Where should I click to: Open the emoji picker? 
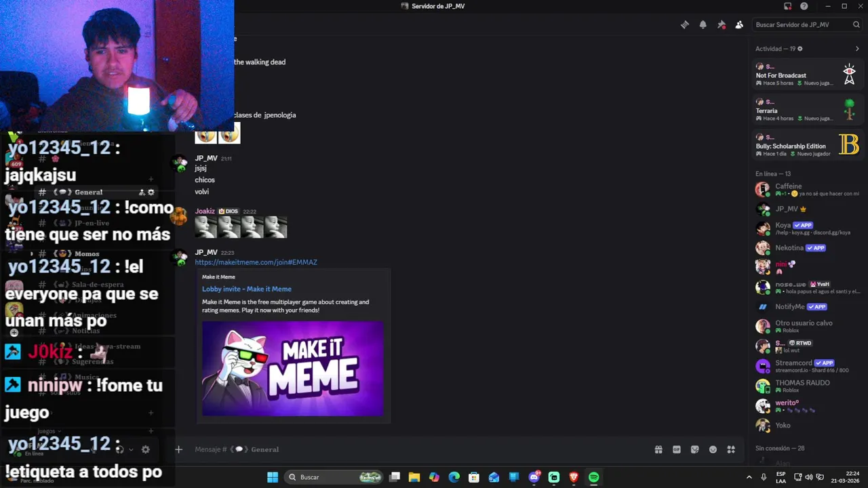point(713,449)
